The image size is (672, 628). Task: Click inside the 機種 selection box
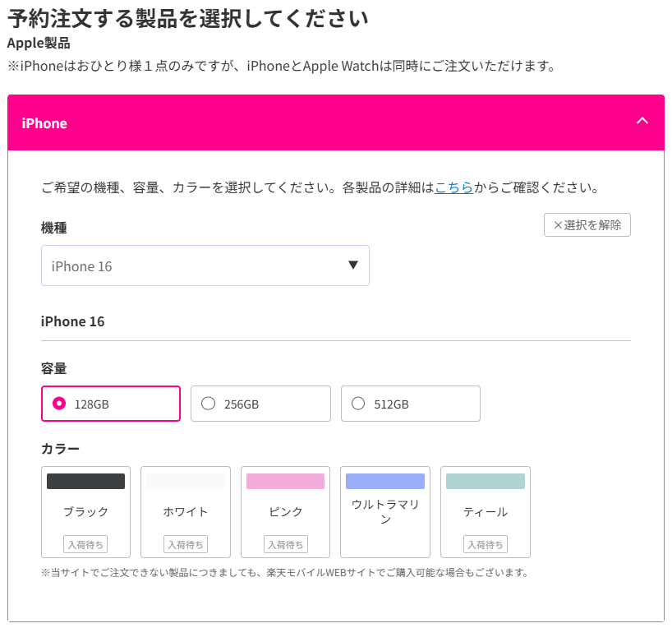[205, 266]
